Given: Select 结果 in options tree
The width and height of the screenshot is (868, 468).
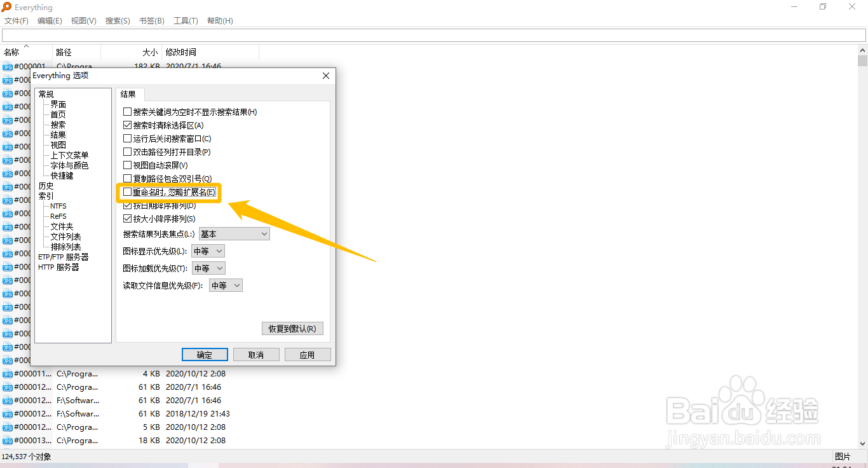Looking at the screenshot, I should (x=58, y=135).
